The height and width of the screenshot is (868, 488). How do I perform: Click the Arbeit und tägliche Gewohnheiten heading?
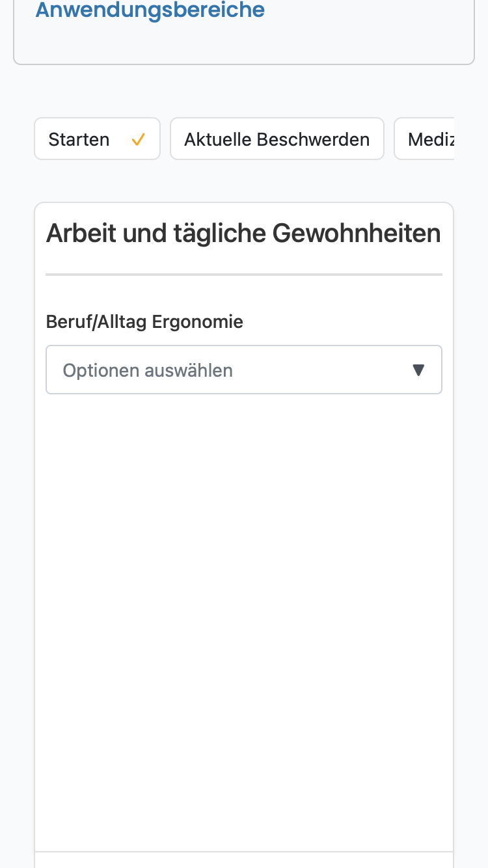click(243, 233)
